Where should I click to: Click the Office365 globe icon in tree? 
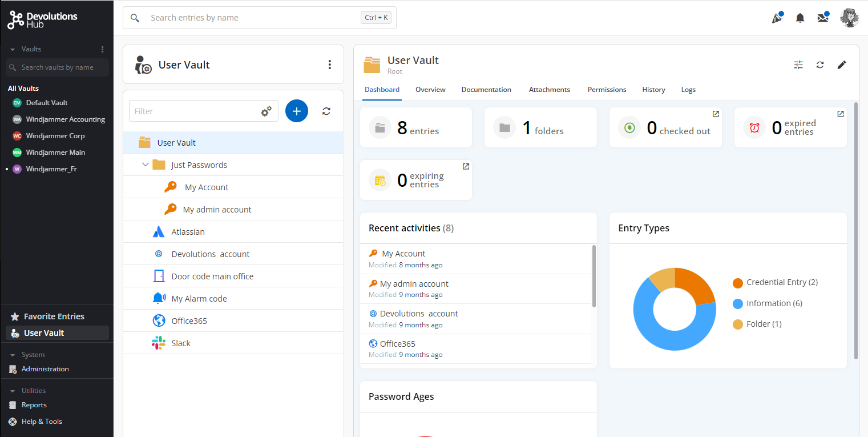point(159,321)
